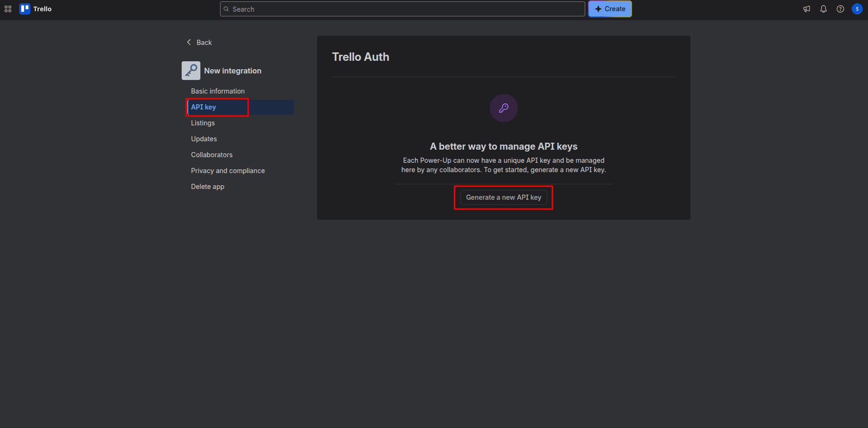Click the Trello Auth heading

pyautogui.click(x=360, y=57)
